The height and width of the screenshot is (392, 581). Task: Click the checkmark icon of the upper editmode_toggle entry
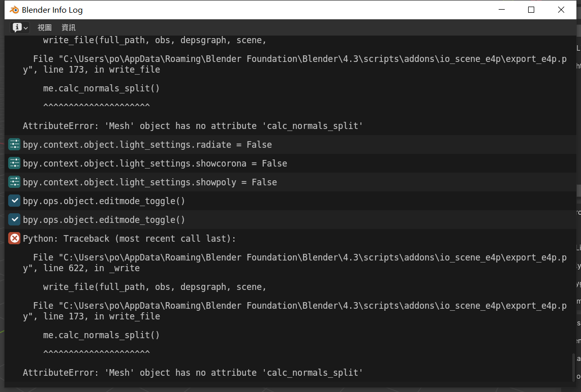(x=14, y=201)
